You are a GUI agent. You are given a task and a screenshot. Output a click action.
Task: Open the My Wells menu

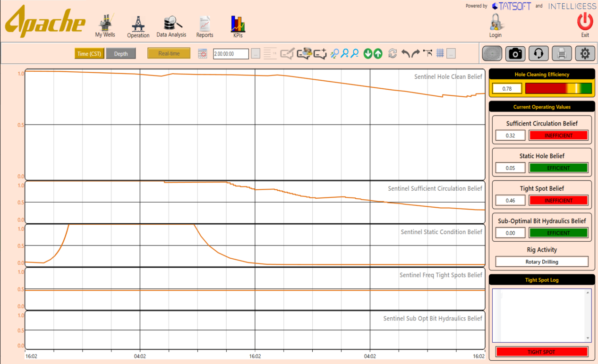pyautogui.click(x=105, y=26)
